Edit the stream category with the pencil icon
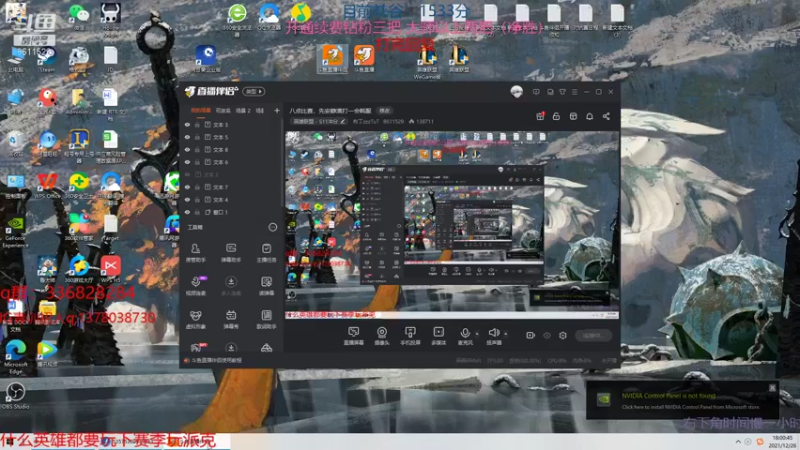 (x=343, y=121)
